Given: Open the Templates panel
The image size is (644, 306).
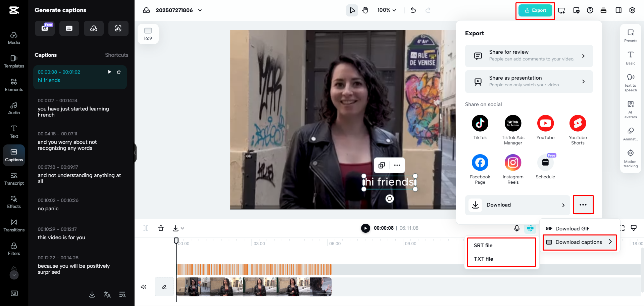Looking at the screenshot, I should [14, 61].
